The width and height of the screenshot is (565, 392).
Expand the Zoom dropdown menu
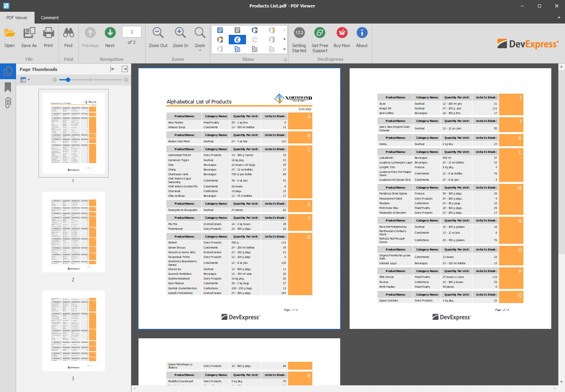(200, 50)
